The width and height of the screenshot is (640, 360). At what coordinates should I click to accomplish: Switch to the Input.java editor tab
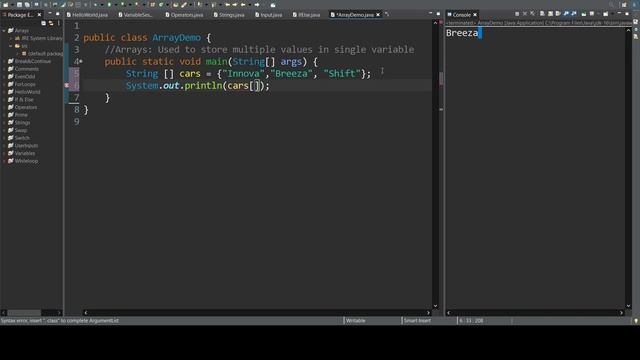tap(269, 15)
